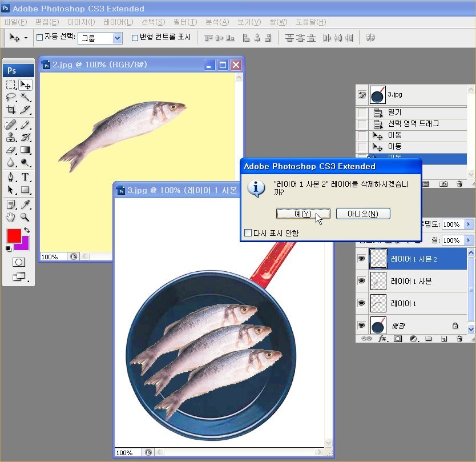The width and height of the screenshot is (476, 462).
Task: Open the 이미지(I) menu
Action: coord(81,22)
